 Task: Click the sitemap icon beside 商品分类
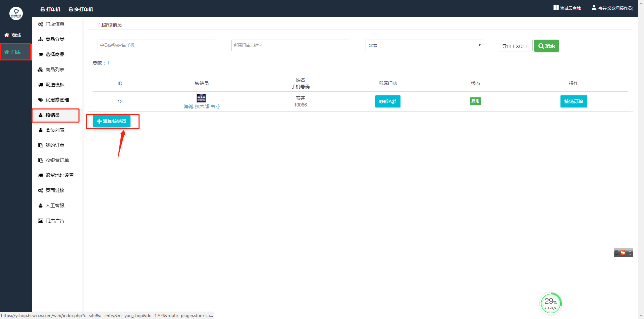coord(41,39)
